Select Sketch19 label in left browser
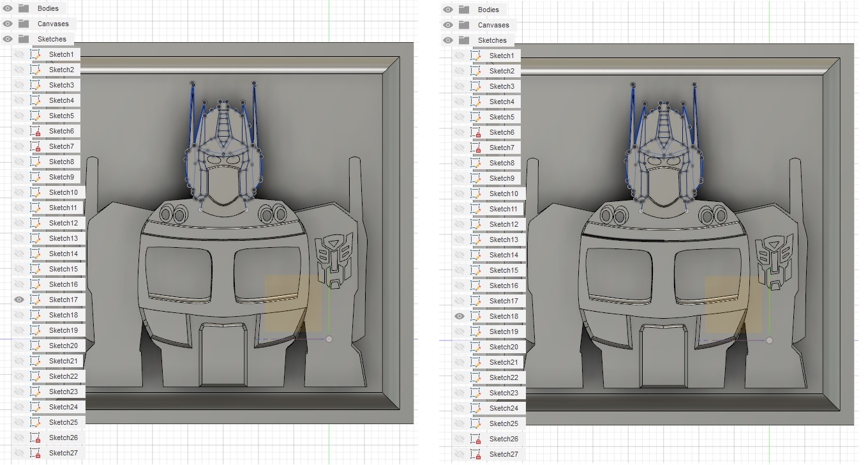Image resolution: width=868 pixels, height=465 pixels. click(63, 330)
